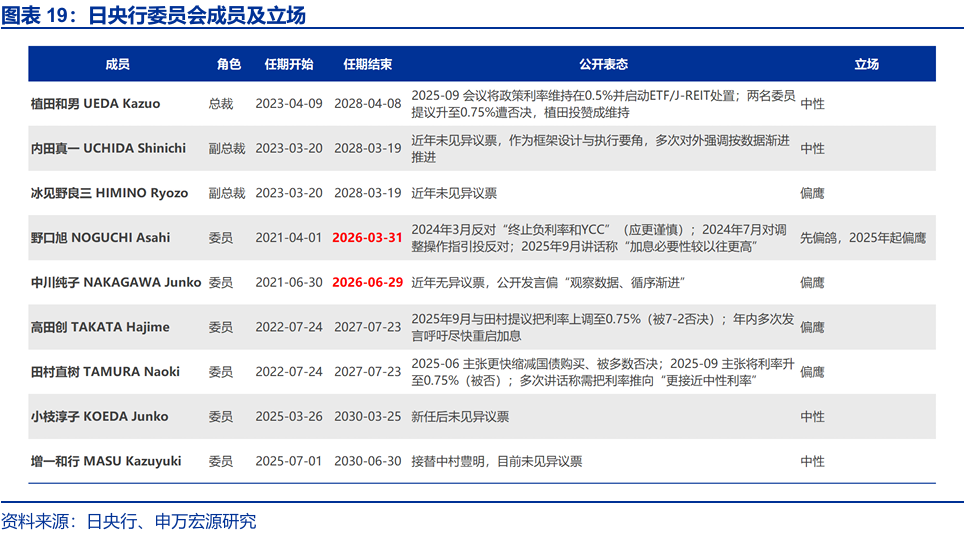The width and height of the screenshot is (964, 535).
Task: Select the 冰见野良三 HIMINO Ryozo row
Action: (109, 193)
